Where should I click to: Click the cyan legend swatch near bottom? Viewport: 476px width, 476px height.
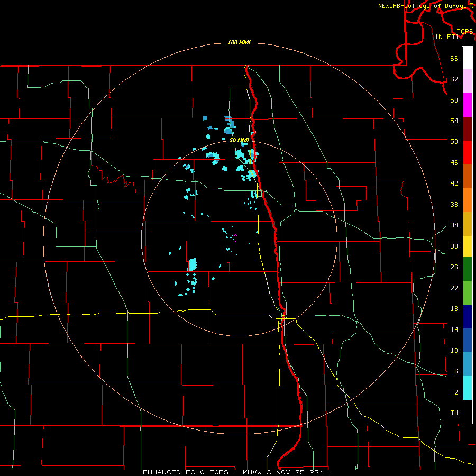click(467, 388)
